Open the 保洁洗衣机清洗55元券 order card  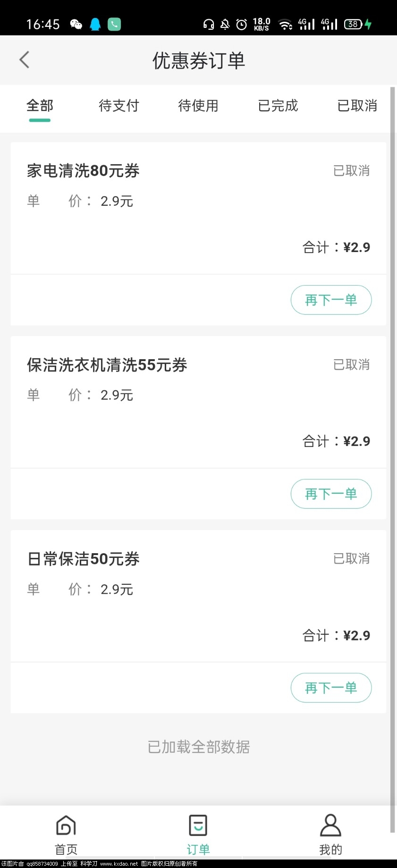(x=198, y=402)
